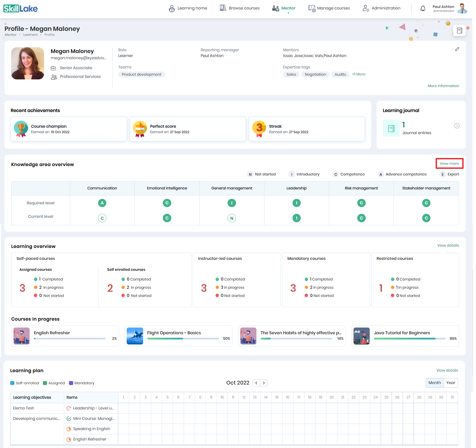Click the More information link
Screen dimensions: 476x448
443,86
